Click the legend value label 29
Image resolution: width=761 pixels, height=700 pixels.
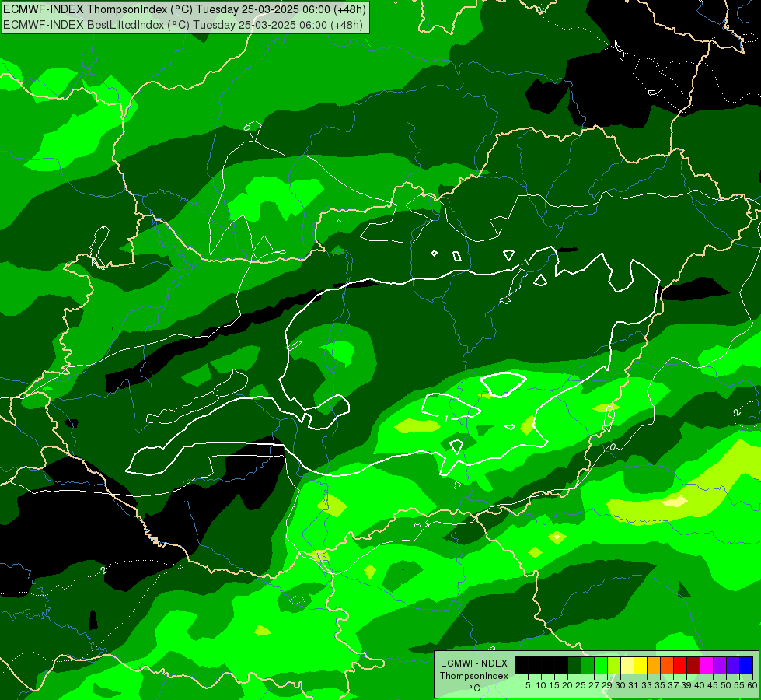(606, 685)
